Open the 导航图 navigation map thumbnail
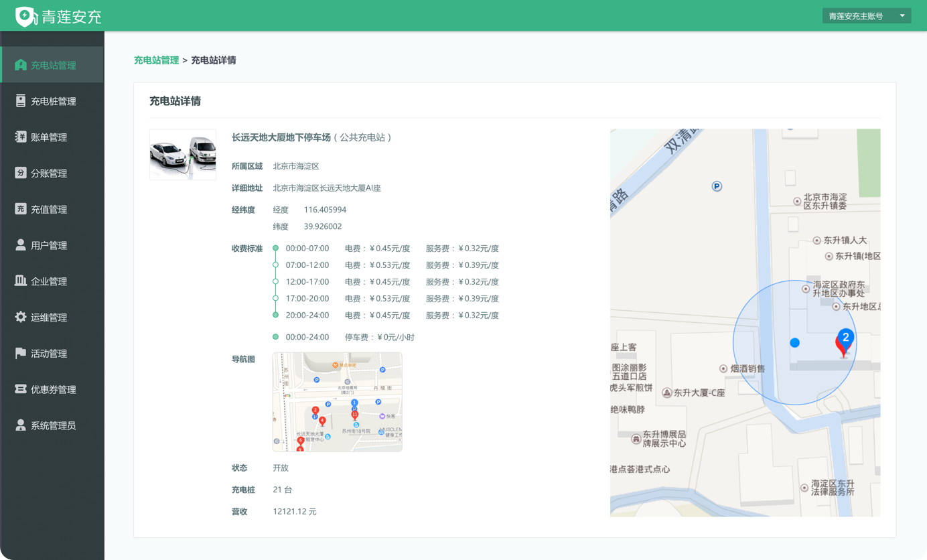This screenshot has height=560, width=927. [337, 402]
